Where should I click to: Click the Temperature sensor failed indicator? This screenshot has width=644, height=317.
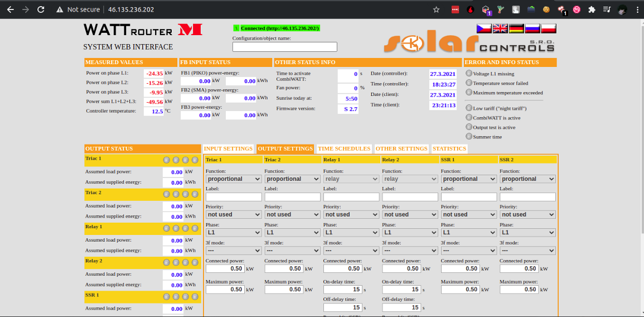469,83
